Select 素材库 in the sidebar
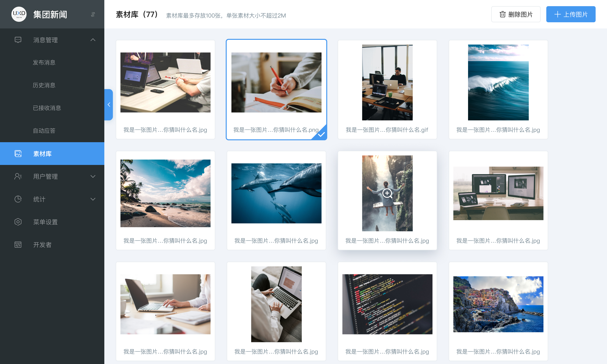607x364 pixels. [52, 154]
